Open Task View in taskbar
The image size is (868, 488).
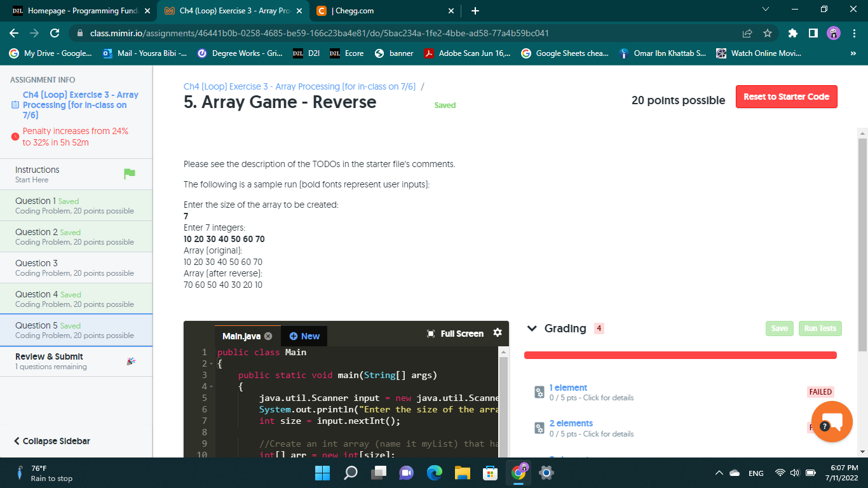click(x=379, y=473)
